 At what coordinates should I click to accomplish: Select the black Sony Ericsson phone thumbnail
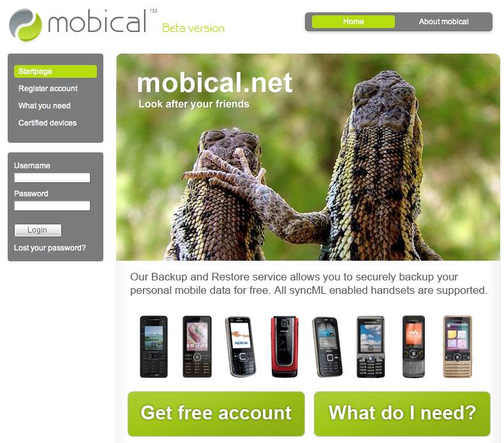coord(154,347)
